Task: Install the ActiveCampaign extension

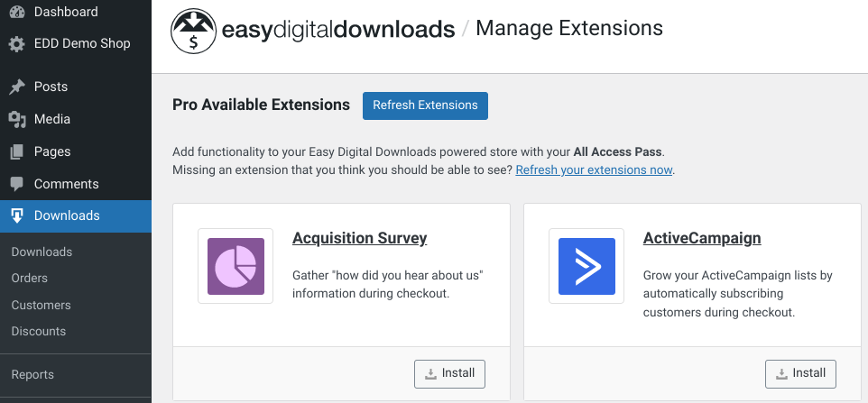Action: [x=801, y=374]
